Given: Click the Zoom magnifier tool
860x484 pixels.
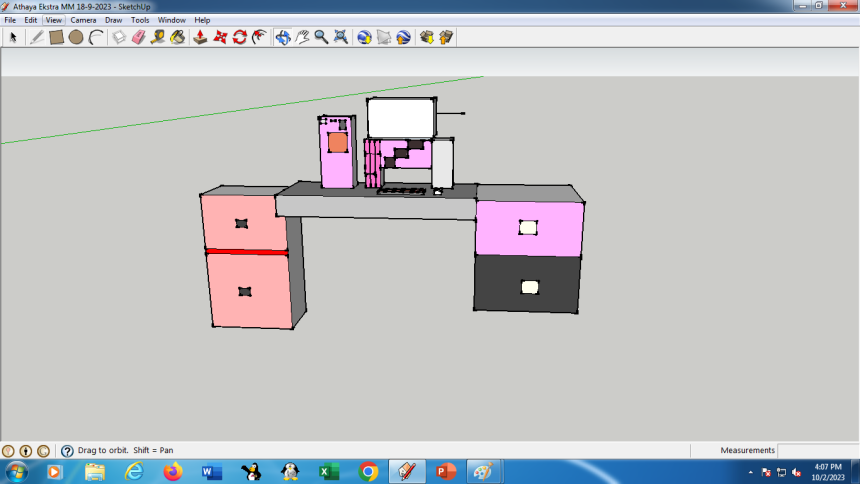Looking at the screenshot, I should coord(321,37).
